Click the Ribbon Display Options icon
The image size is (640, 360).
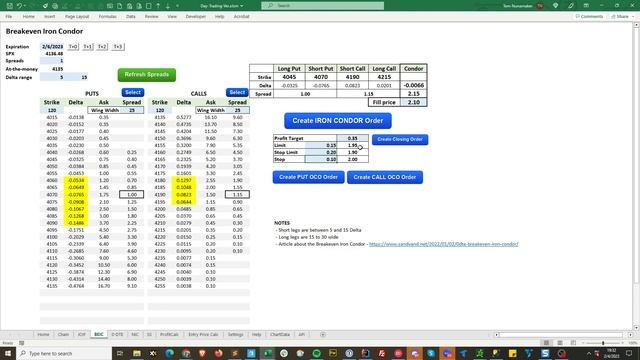coord(586,6)
